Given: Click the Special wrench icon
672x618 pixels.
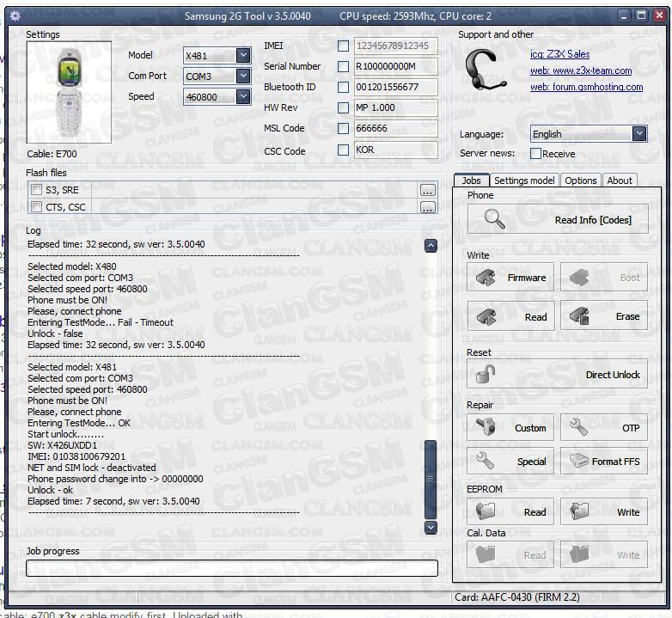Looking at the screenshot, I should [486, 461].
